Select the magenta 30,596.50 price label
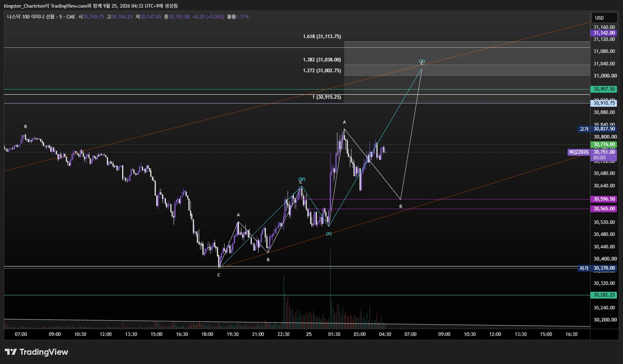The image size is (623, 364). pyautogui.click(x=604, y=199)
